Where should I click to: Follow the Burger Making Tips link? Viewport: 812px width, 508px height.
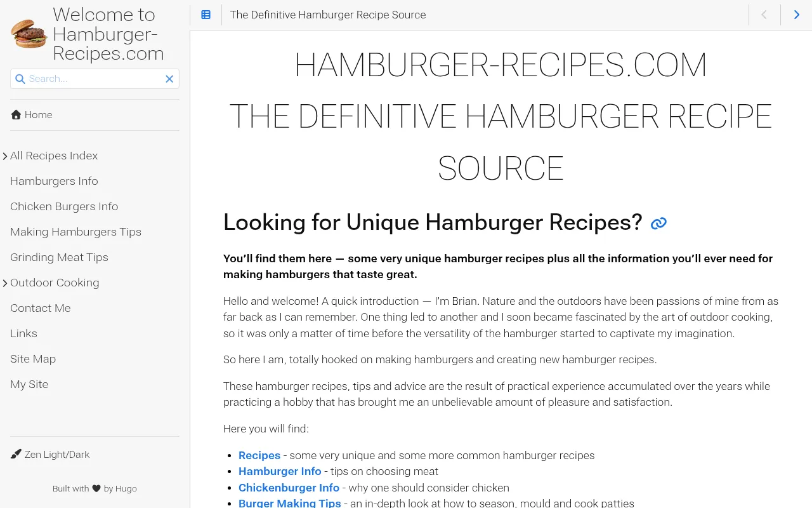coord(290,503)
